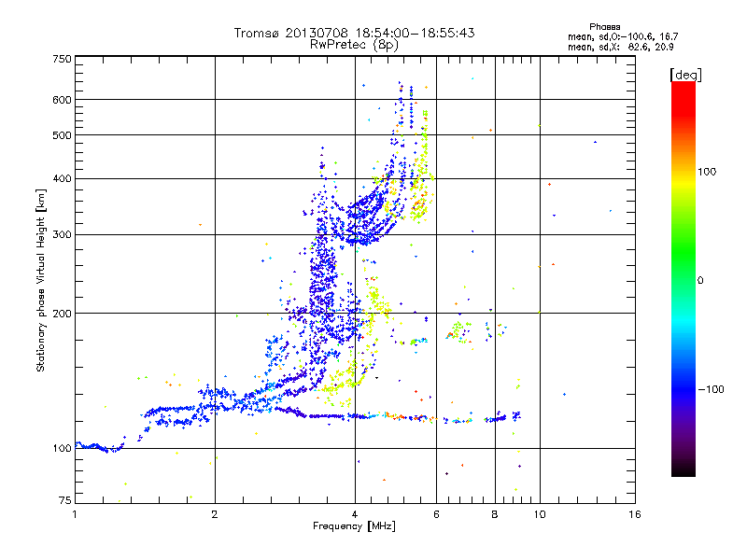Click the y-axis '75' tick label
747x560 pixels.
[65, 500]
